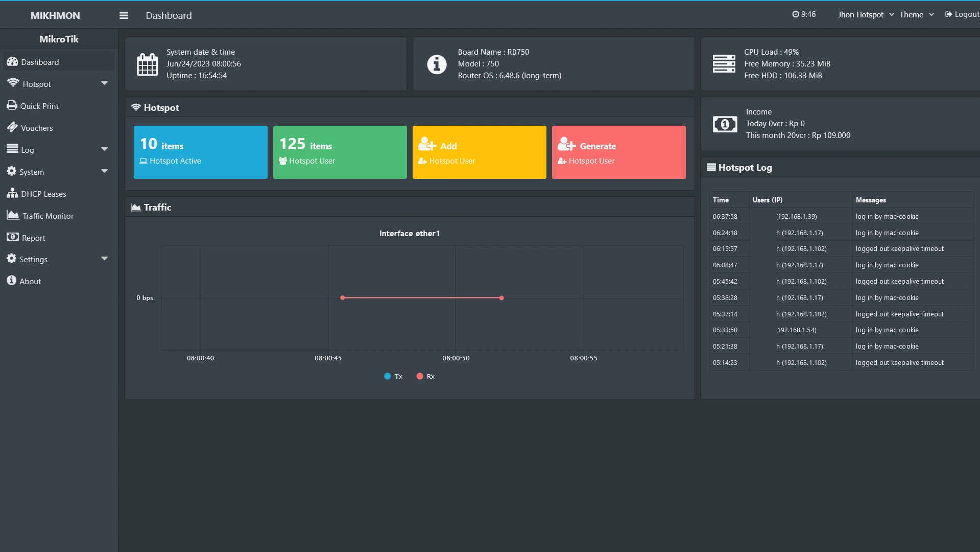Click the Hotspot wifi icon in sidebar

13,83
